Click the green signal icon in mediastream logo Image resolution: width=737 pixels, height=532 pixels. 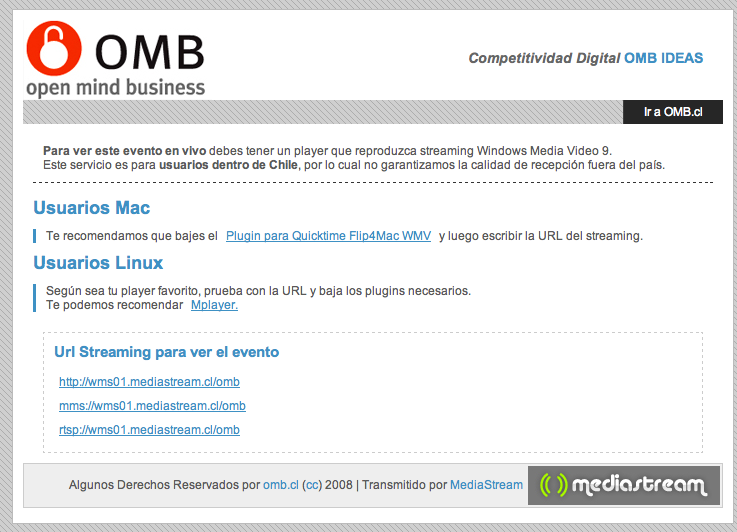554,485
